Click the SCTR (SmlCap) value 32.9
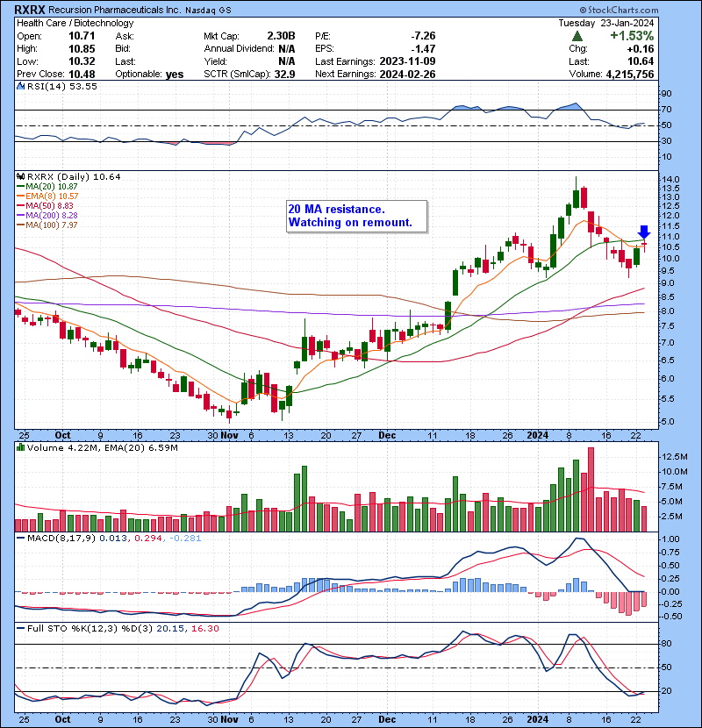Viewport: 702px width, 728px height. (x=285, y=75)
